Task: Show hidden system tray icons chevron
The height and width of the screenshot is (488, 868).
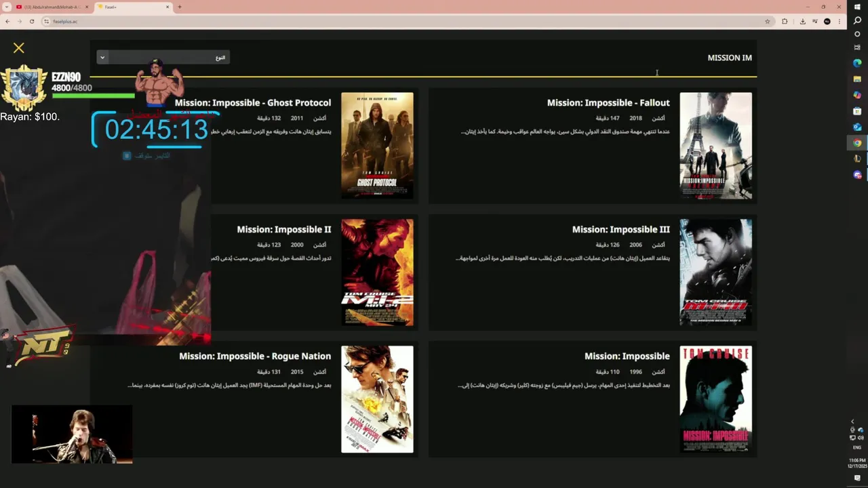Action: click(853, 422)
